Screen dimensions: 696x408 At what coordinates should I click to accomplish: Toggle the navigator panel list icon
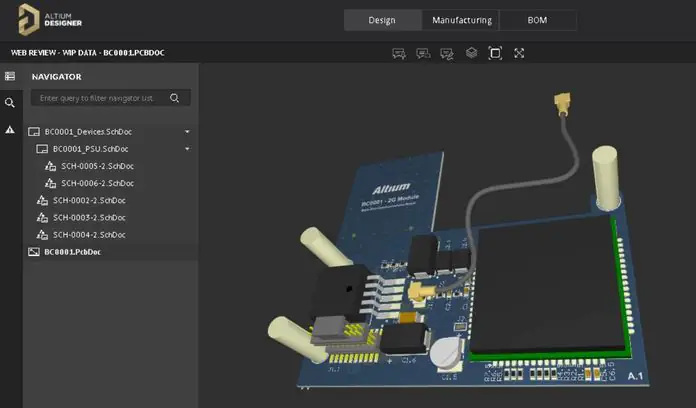pyautogui.click(x=10, y=76)
